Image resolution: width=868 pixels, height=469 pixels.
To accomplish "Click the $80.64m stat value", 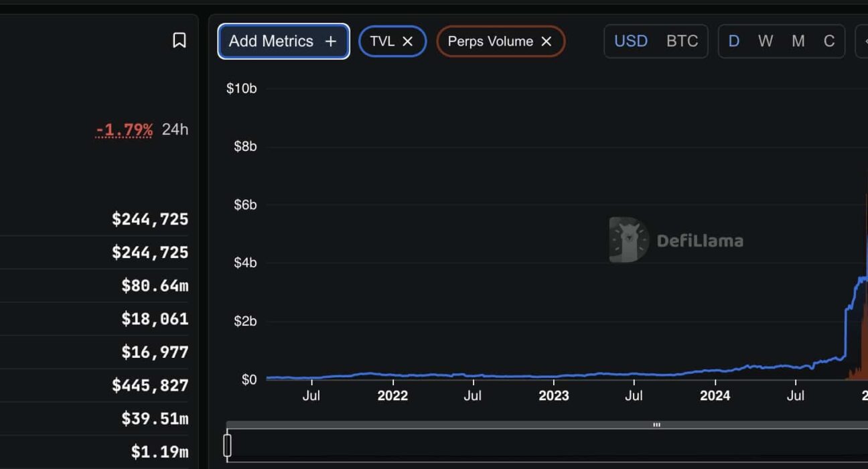I will (x=155, y=286).
